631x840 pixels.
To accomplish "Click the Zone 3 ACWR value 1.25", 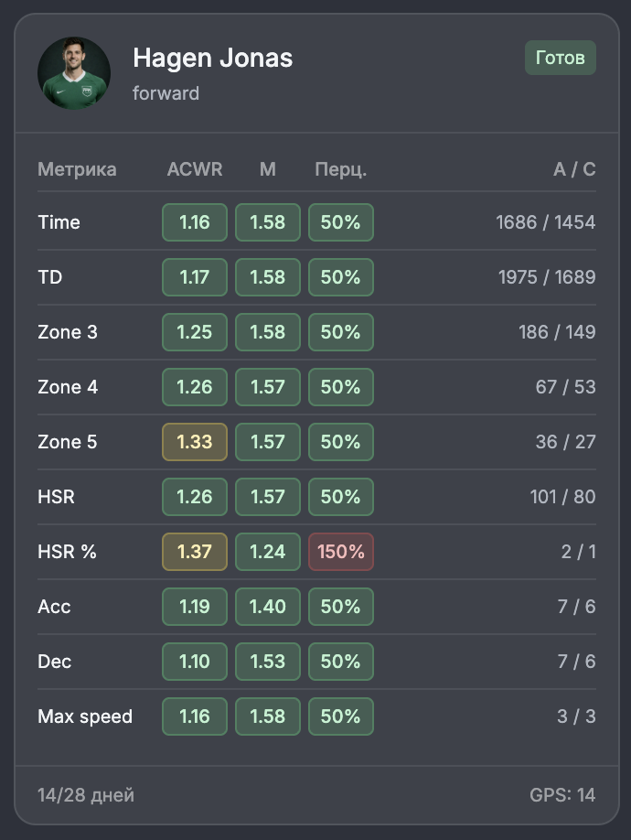I will pos(195,332).
